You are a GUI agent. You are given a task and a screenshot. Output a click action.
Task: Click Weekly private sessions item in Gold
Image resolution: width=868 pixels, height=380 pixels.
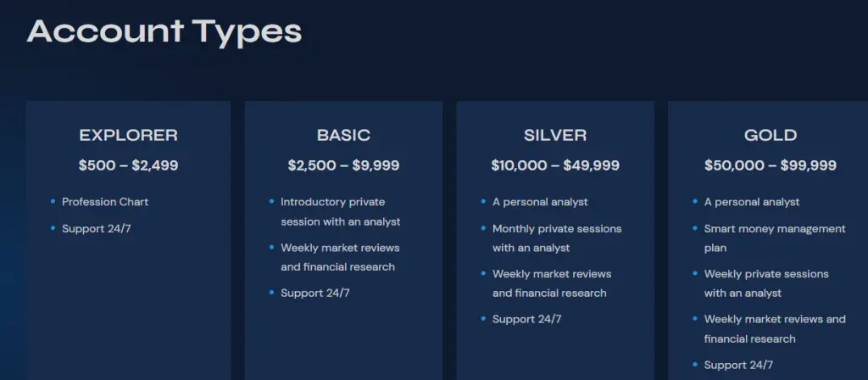coord(766,283)
